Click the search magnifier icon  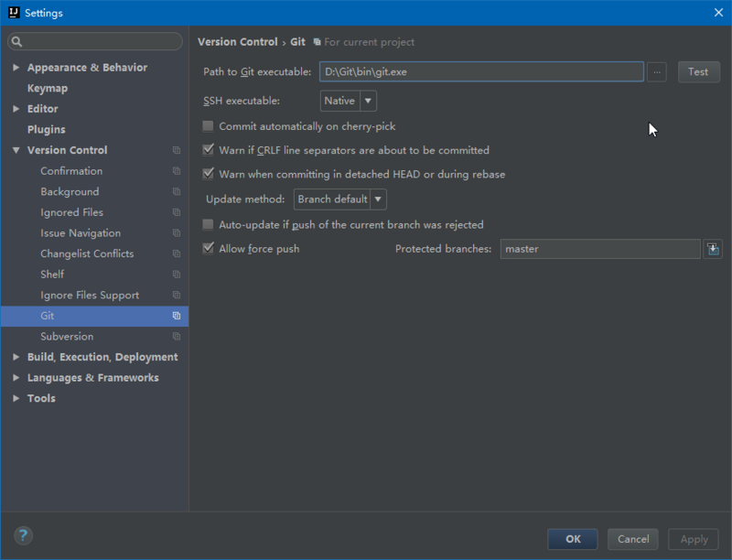pos(16,41)
